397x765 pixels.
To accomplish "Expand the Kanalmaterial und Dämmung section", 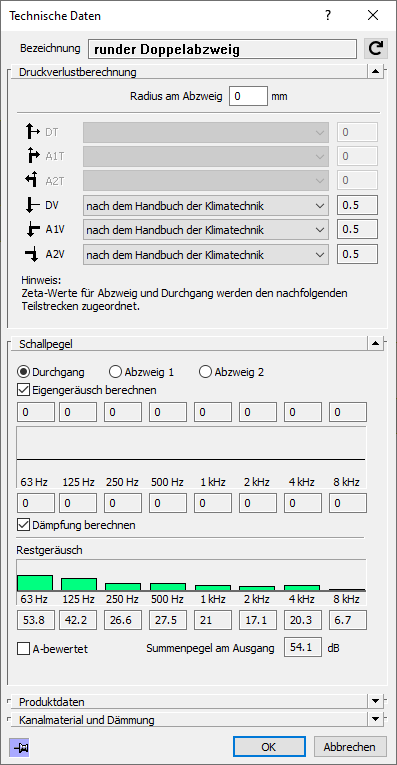I will 375,719.
